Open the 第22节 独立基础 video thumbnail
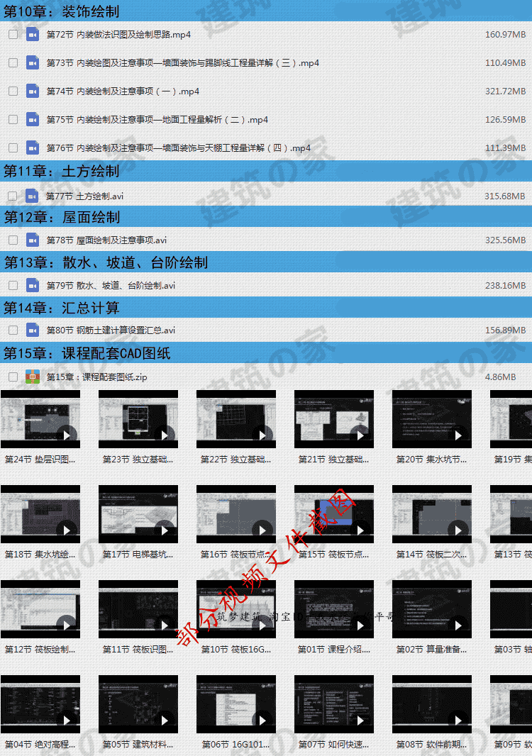The width and height of the screenshot is (532, 756). coord(236,419)
